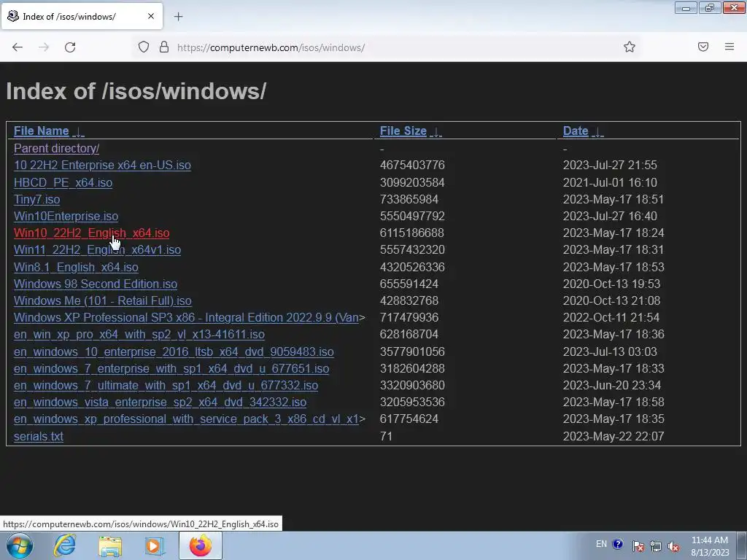Open the Firefox hamburger menu
The height and width of the screenshot is (560, 747).
(729, 47)
